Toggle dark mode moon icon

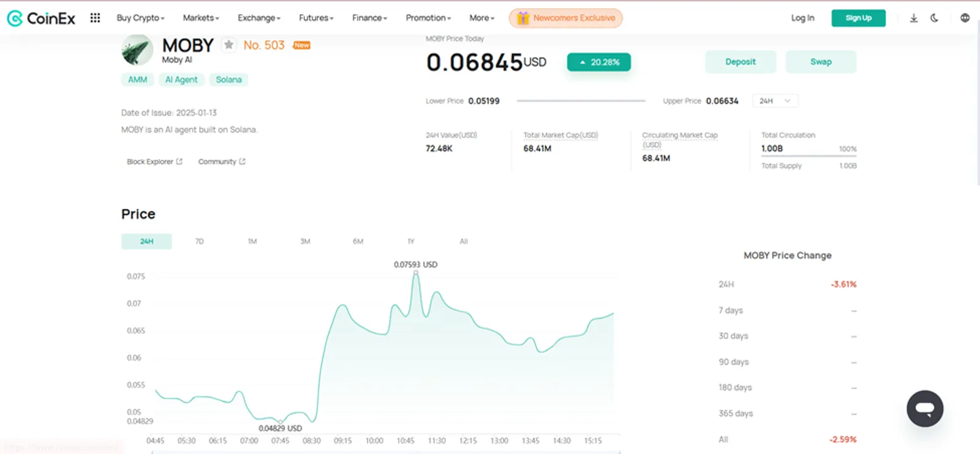tap(934, 18)
